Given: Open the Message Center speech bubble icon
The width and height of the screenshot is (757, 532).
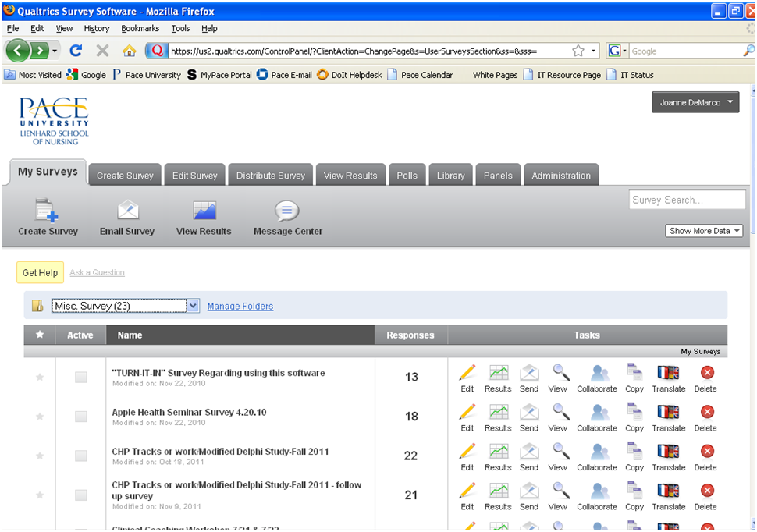Looking at the screenshot, I should click(x=287, y=211).
